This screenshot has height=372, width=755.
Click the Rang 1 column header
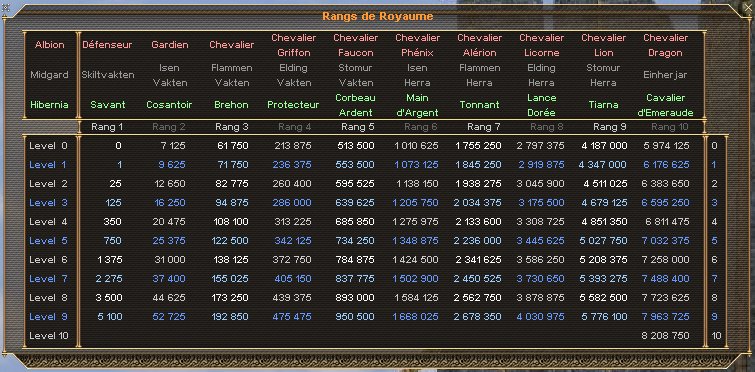pyautogui.click(x=107, y=127)
